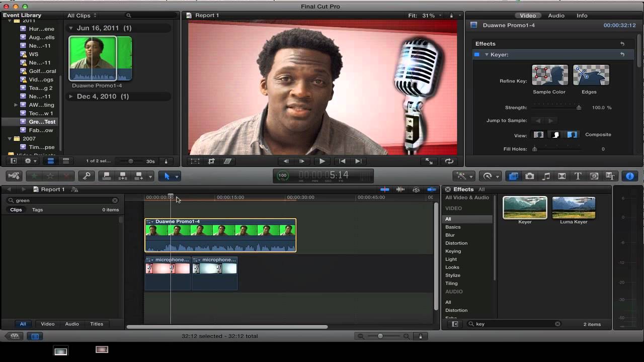This screenshot has height=362, width=644.
Task: Click the Edges refine key tool
Action: click(x=591, y=75)
